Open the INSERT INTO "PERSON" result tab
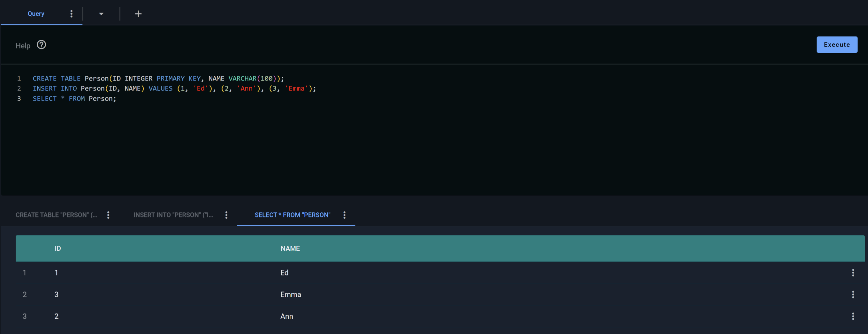868x334 pixels. click(x=173, y=215)
